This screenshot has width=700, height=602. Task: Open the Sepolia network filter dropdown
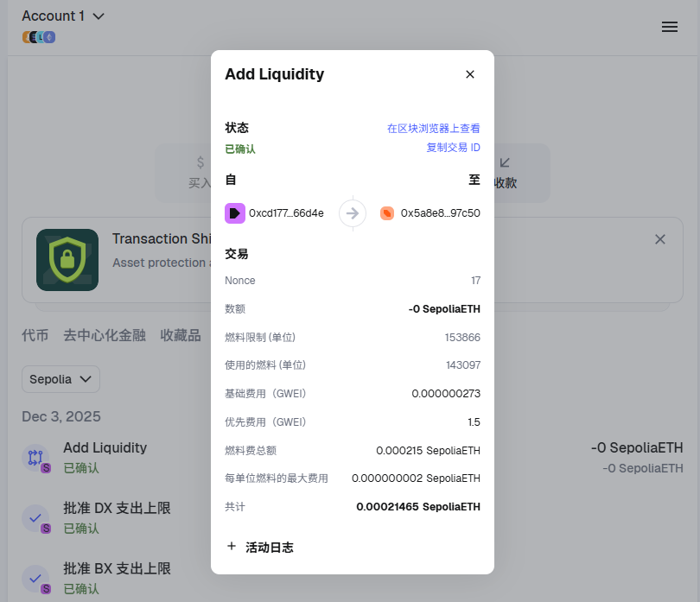[60, 379]
